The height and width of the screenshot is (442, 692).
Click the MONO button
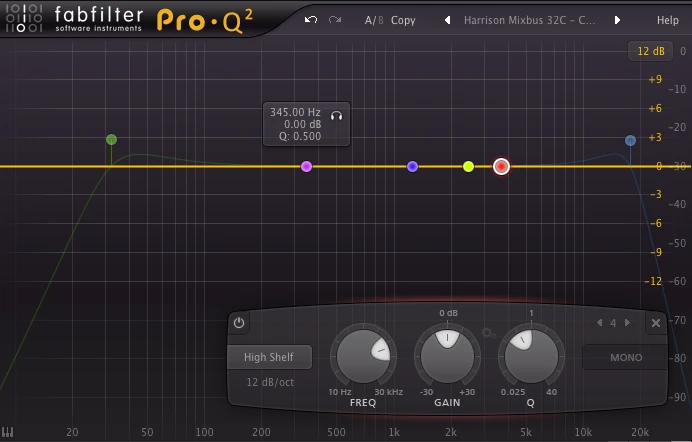626,357
